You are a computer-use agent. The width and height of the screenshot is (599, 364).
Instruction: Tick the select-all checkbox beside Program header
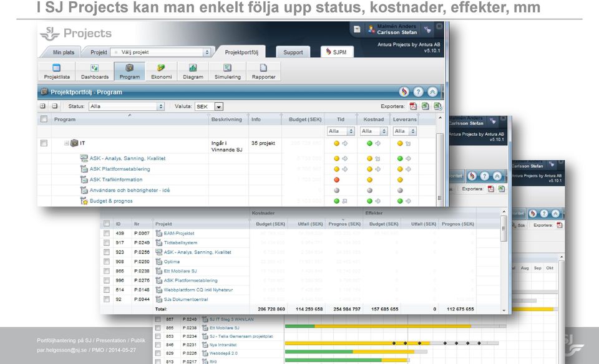coord(44,119)
